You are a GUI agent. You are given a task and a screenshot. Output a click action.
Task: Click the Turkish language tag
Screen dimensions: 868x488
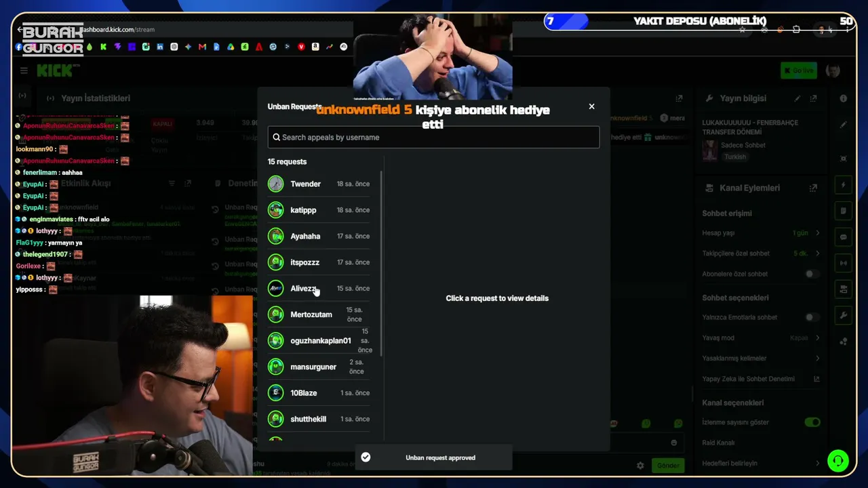click(x=735, y=157)
